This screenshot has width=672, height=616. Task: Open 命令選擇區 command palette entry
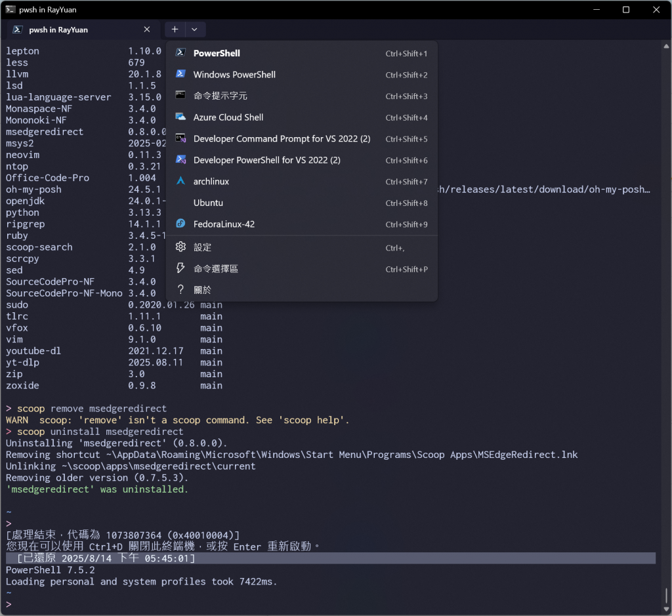point(302,268)
